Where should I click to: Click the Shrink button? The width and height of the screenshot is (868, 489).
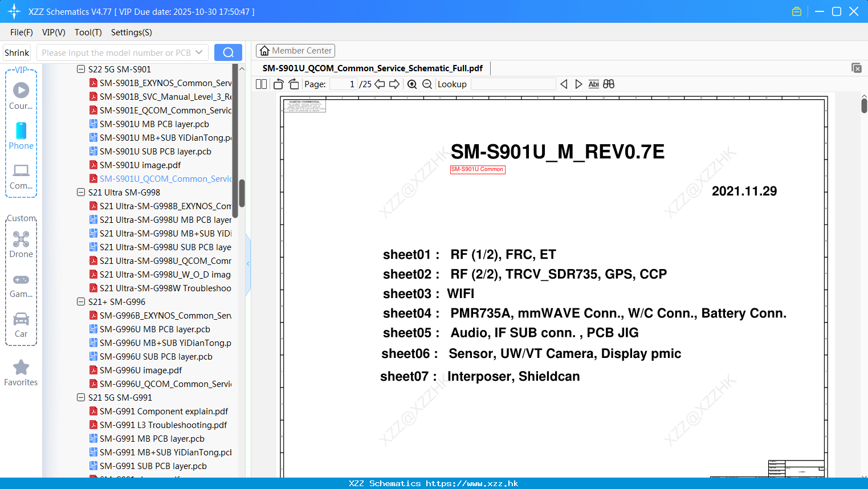pyautogui.click(x=17, y=52)
